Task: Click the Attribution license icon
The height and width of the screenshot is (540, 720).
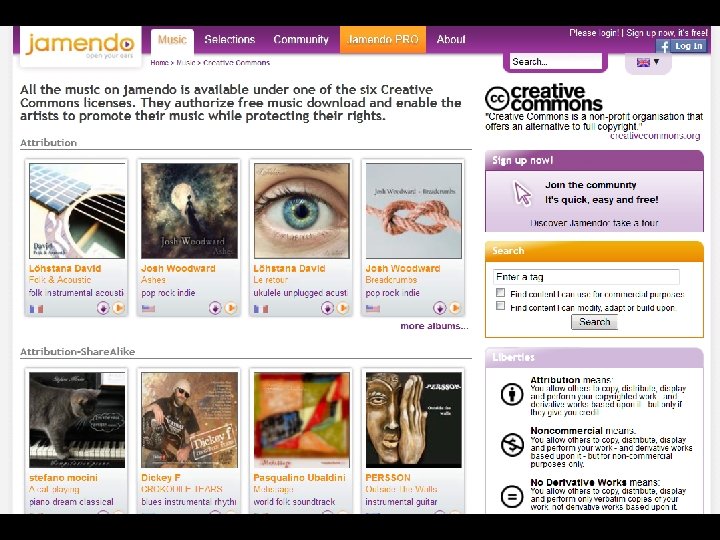Action: coord(512,394)
